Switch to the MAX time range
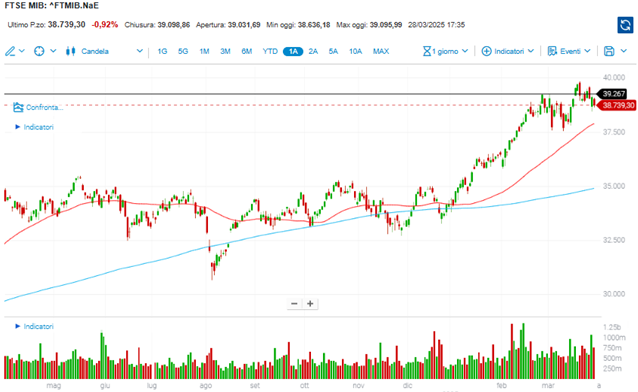Screen dimensions: 638x392 pos(381,51)
